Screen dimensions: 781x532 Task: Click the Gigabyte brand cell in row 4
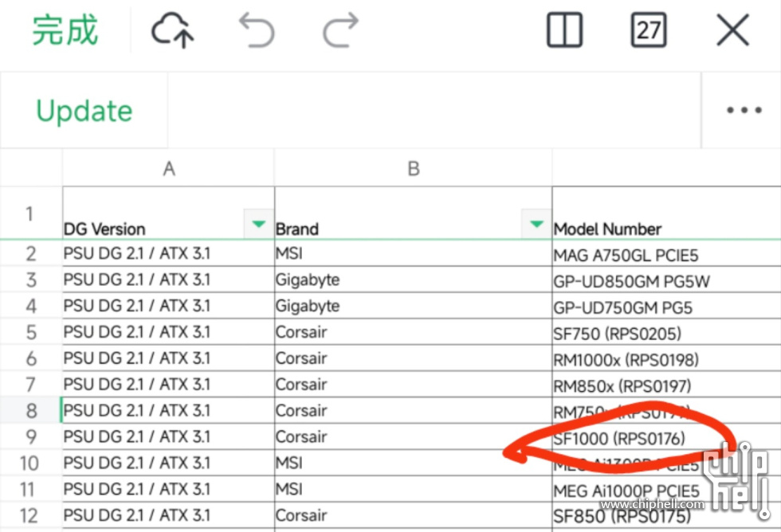point(414,306)
